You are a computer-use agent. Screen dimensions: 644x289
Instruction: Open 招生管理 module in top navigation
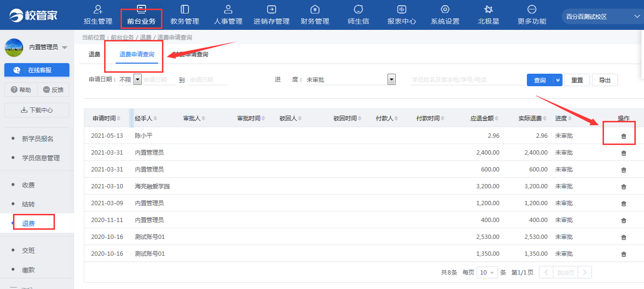pyautogui.click(x=98, y=15)
